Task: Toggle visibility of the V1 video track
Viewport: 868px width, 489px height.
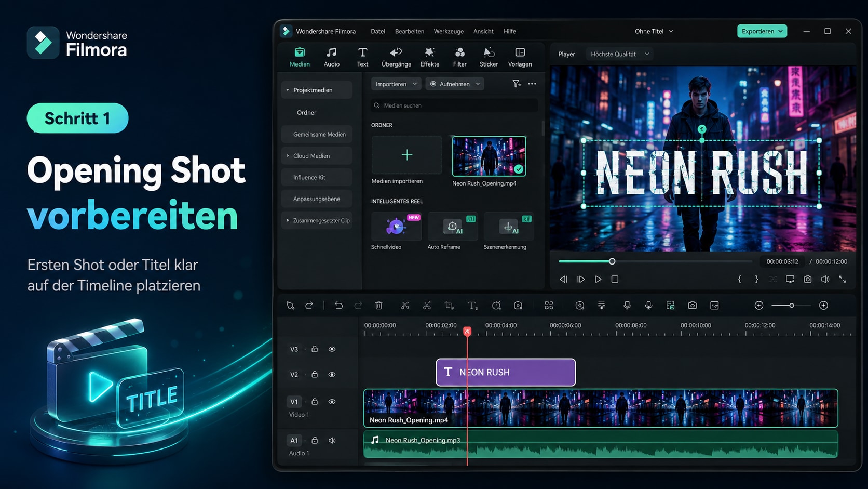Action: click(x=332, y=402)
